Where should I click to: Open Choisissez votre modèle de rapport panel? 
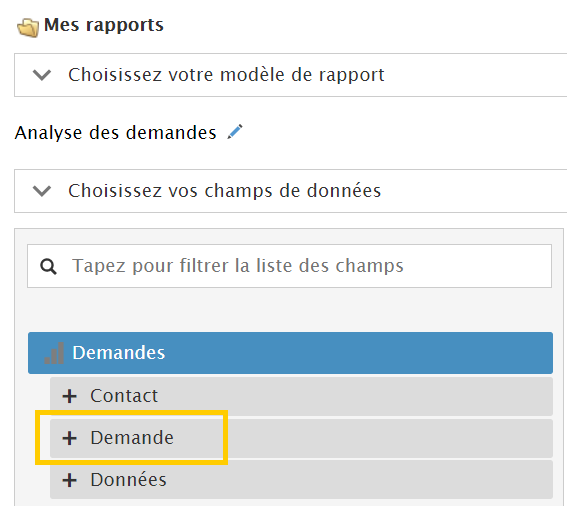click(290, 75)
